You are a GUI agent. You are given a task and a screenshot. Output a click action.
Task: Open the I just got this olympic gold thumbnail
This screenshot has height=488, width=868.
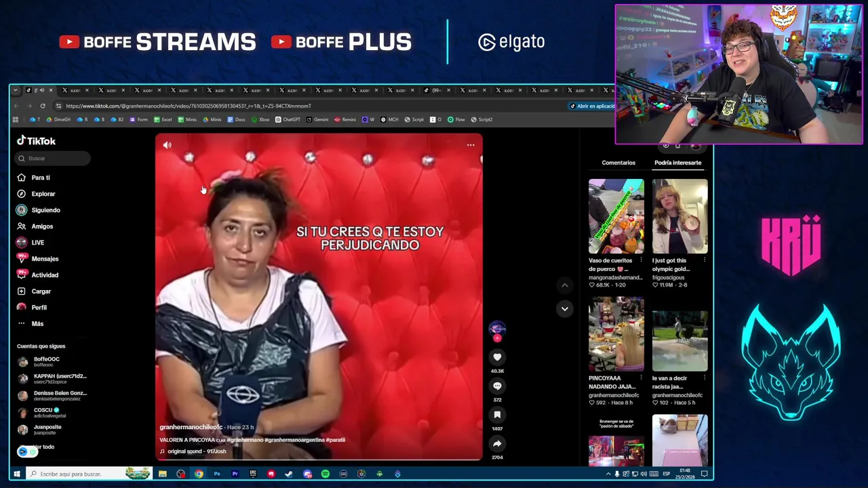pos(679,216)
